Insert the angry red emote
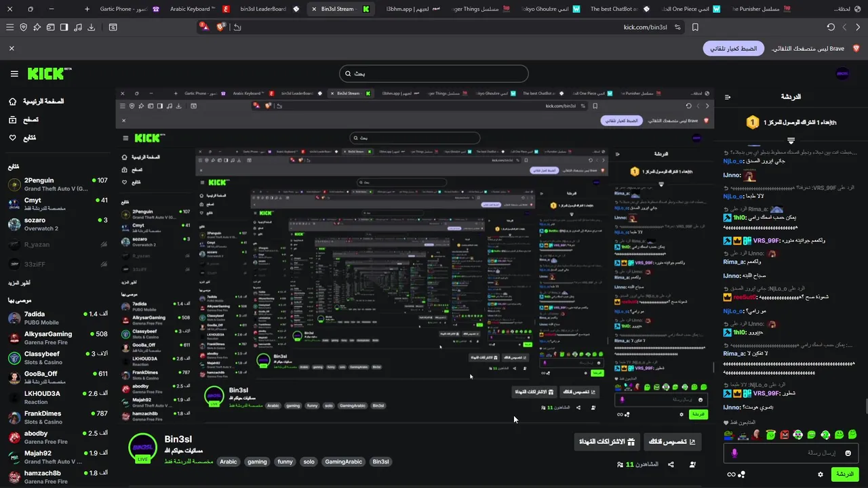The width and height of the screenshot is (868, 488). pyautogui.click(x=785, y=434)
